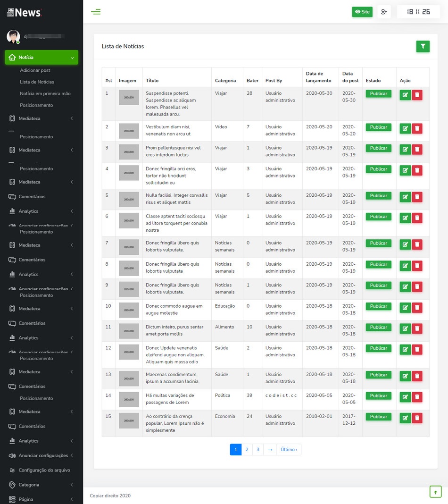Open the filter icon above the news table
The image size is (448, 504).
pos(423,46)
